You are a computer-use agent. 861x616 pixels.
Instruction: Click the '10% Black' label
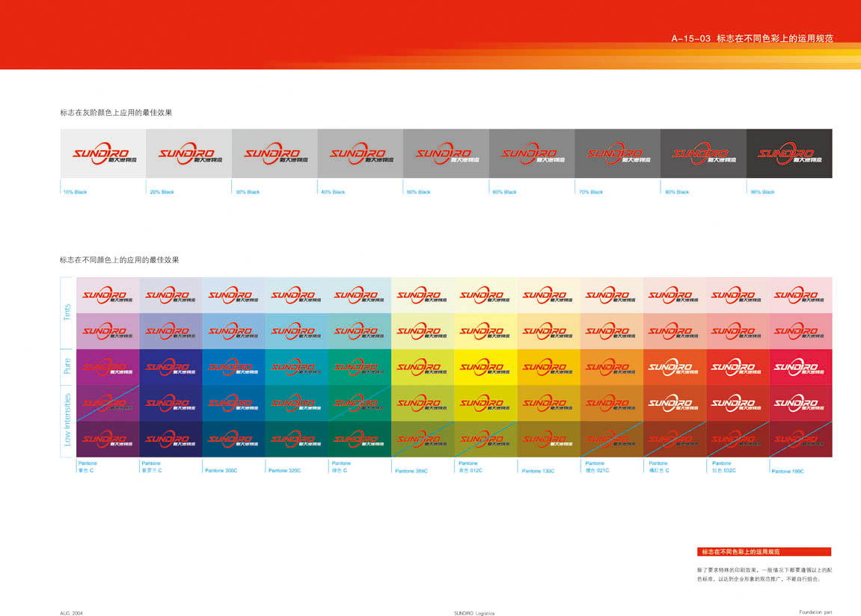(76, 192)
